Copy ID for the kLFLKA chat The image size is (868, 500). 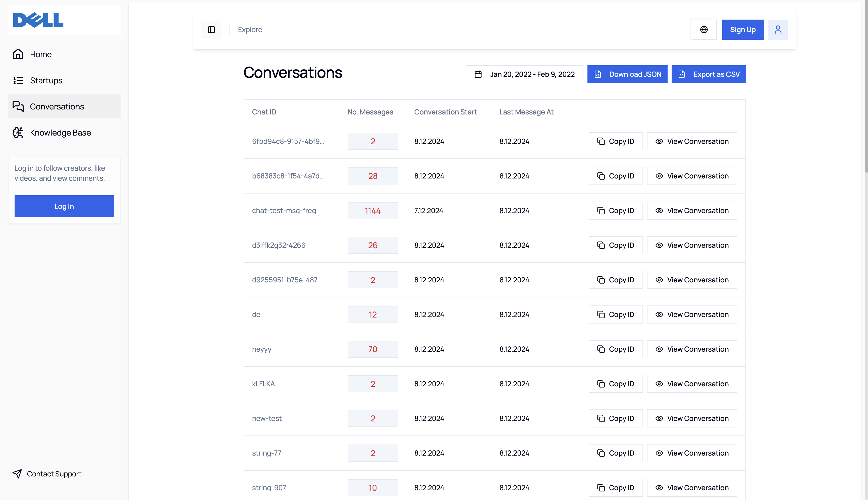pyautogui.click(x=615, y=384)
